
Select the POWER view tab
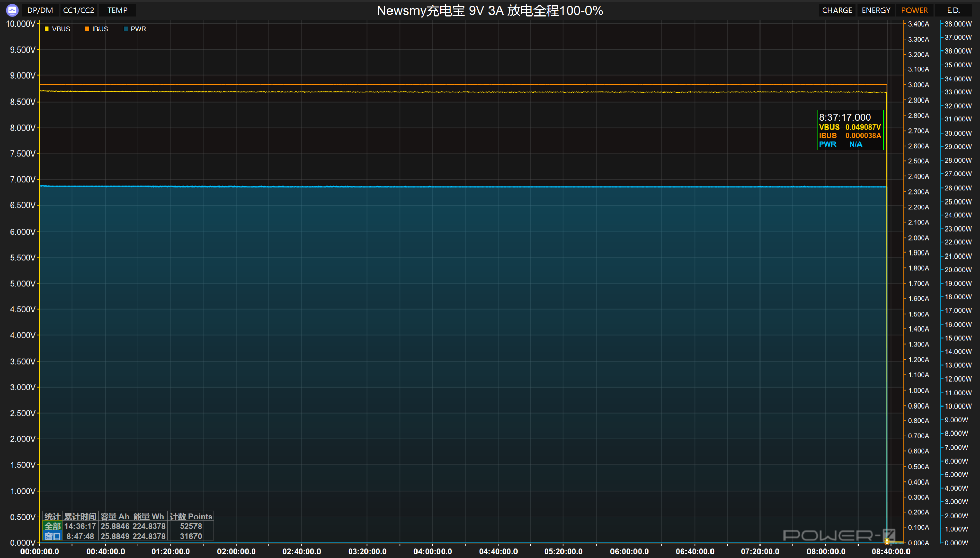click(x=915, y=10)
